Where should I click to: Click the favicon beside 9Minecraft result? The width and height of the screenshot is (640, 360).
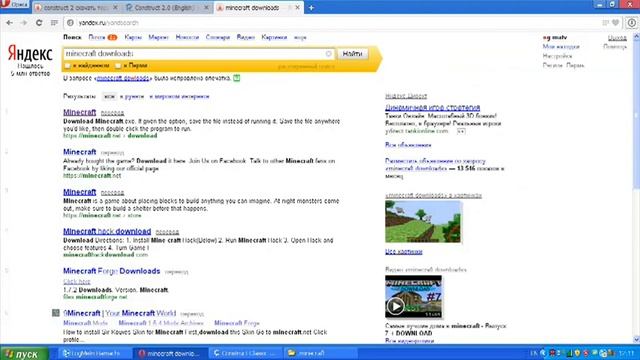[x=56, y=313]
